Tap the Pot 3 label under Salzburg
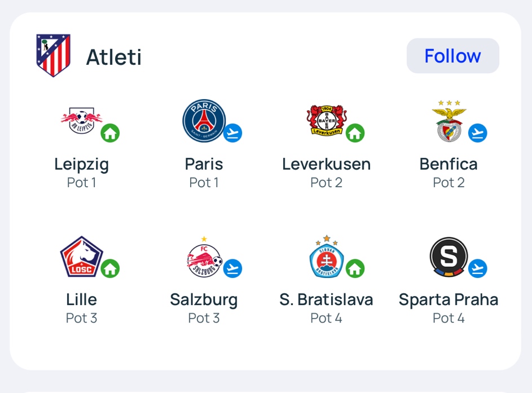This screenshot has width=532, height=393. point(204,318)
